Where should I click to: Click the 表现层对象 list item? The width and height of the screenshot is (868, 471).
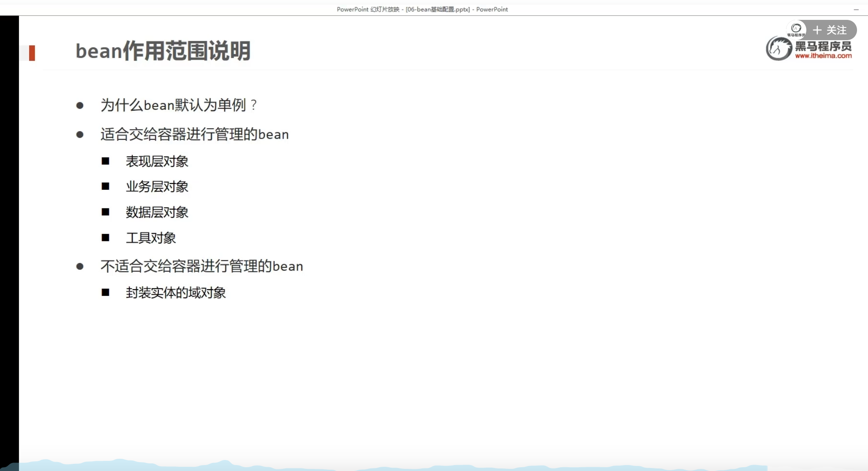[x=157, y=161]
